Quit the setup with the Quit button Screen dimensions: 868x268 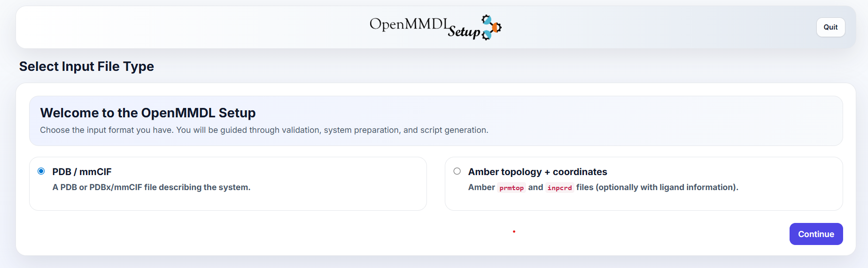(x=830, y=27)
